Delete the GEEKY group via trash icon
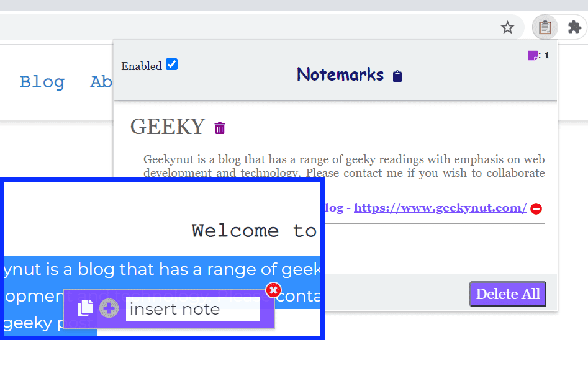This screenshot has width=588, height=376. click(x=220, y=127)
